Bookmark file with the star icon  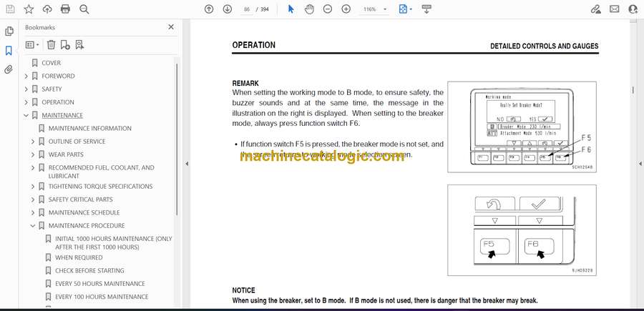point(29,9)
